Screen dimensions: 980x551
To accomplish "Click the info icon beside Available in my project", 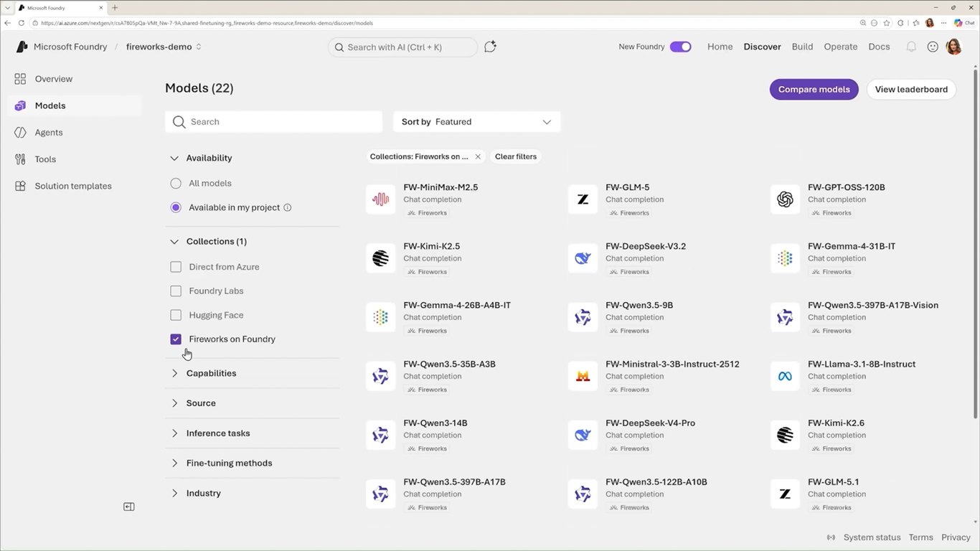I will click(288, 207).
